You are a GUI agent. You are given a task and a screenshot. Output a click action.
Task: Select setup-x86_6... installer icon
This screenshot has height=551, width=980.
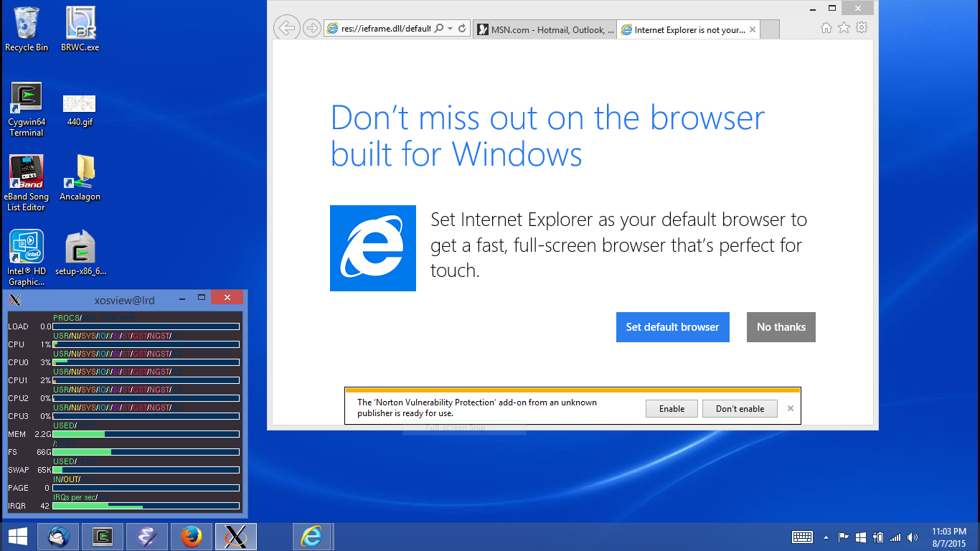click(80, 253)
